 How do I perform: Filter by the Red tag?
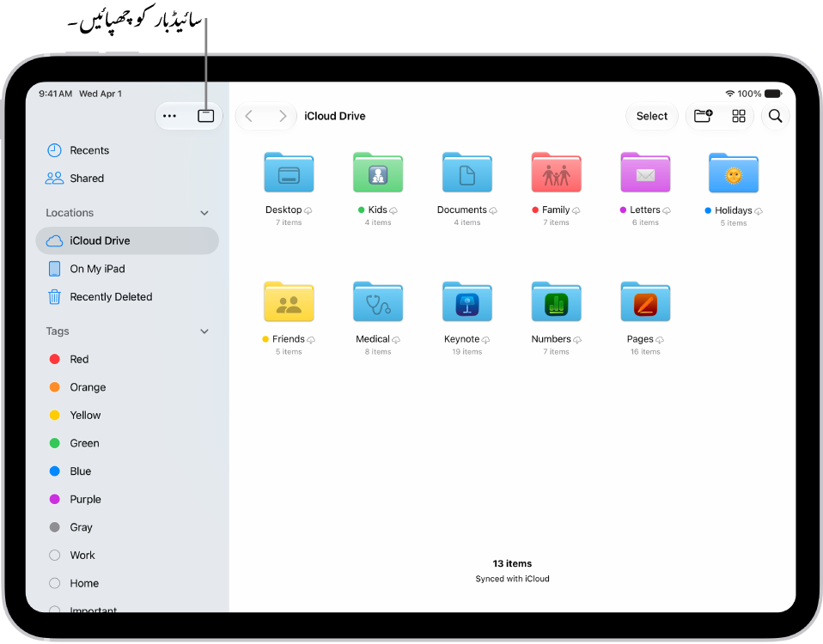click(x=127, y=359)
